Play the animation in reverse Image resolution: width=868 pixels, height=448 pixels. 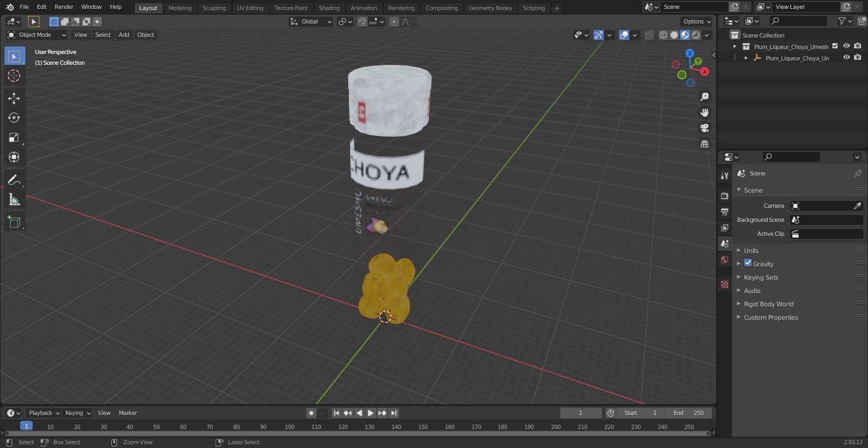click(x=360, y=413)
